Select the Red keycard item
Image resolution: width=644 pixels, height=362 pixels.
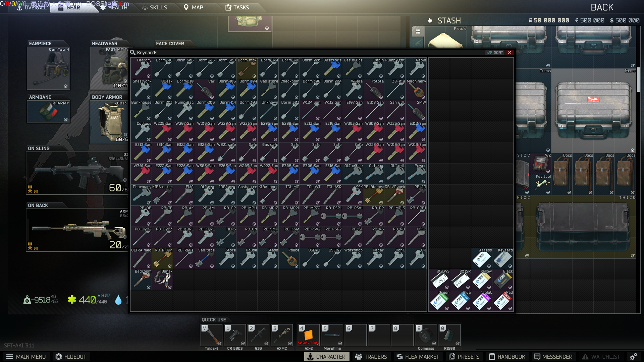click(x=502, y=301)
